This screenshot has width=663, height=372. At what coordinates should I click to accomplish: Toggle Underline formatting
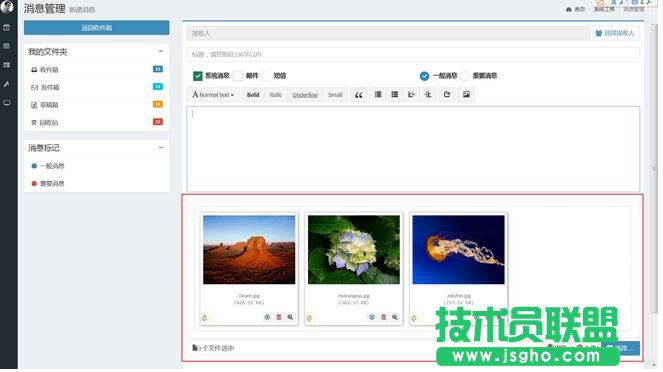point(305,95)
